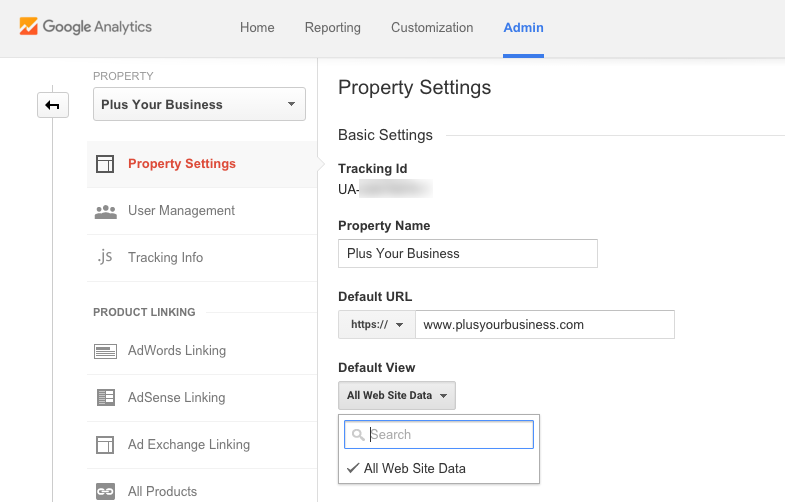Choose All Web Site Data from the list

[x=439, y=468]
